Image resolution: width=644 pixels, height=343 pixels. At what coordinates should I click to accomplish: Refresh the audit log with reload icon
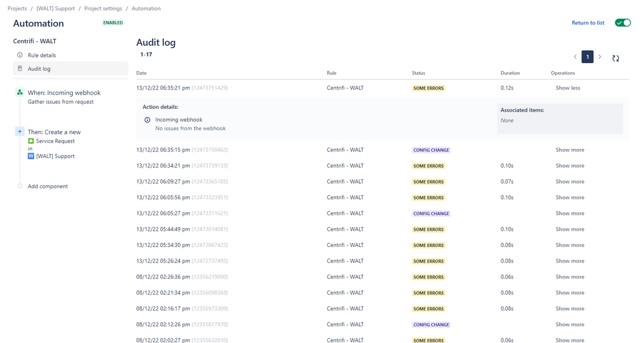tap(615, 58)
